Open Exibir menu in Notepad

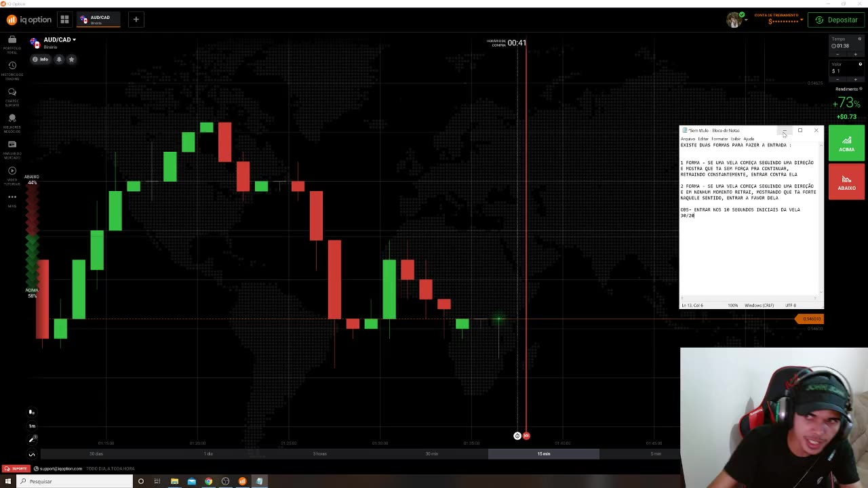(x=736, y=139)
